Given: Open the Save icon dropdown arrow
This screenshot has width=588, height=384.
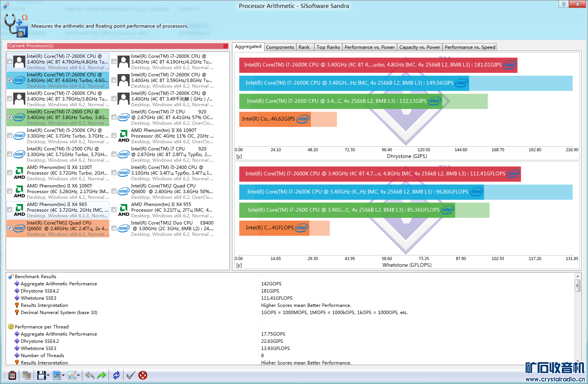Looking at the screenshot, I should (48, 376).
